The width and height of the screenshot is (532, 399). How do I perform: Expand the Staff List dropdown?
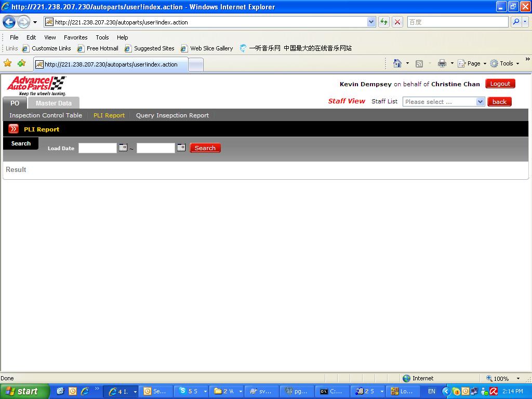(x=480, y=102)
